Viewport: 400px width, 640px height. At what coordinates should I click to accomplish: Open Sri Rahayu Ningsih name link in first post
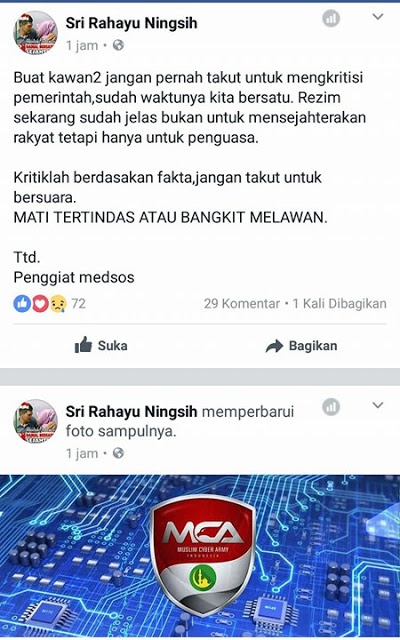pos(131,23)
